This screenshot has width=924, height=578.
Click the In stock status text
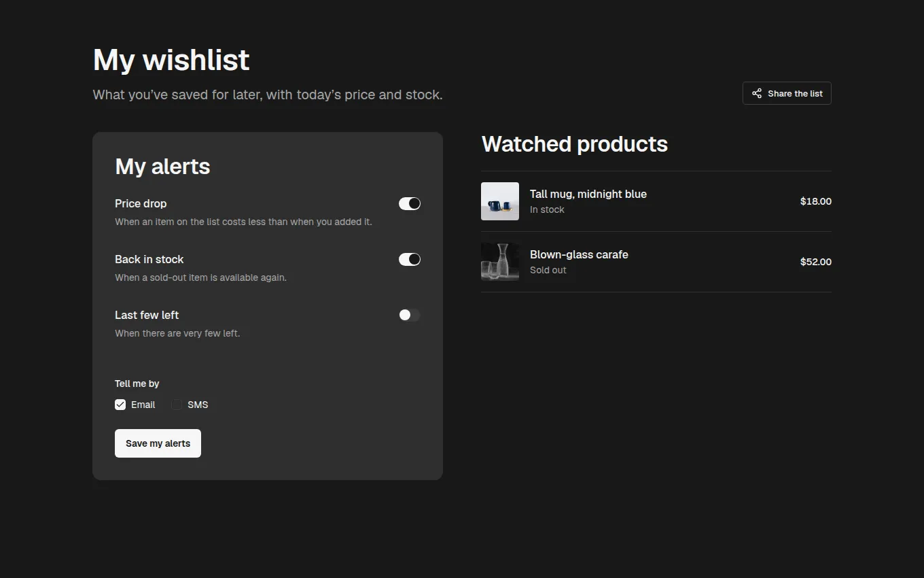point(547,209)
